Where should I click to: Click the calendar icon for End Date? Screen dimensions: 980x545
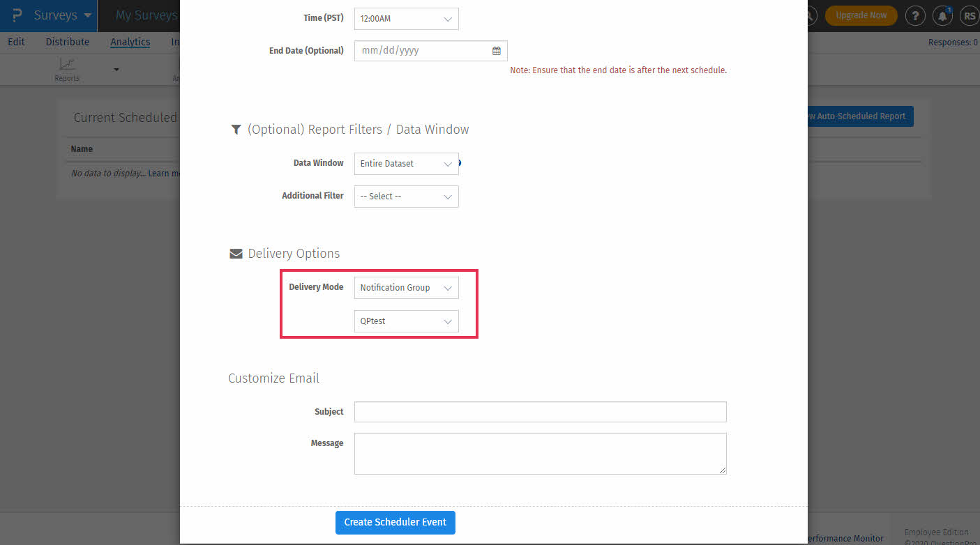tap(497, 50)
